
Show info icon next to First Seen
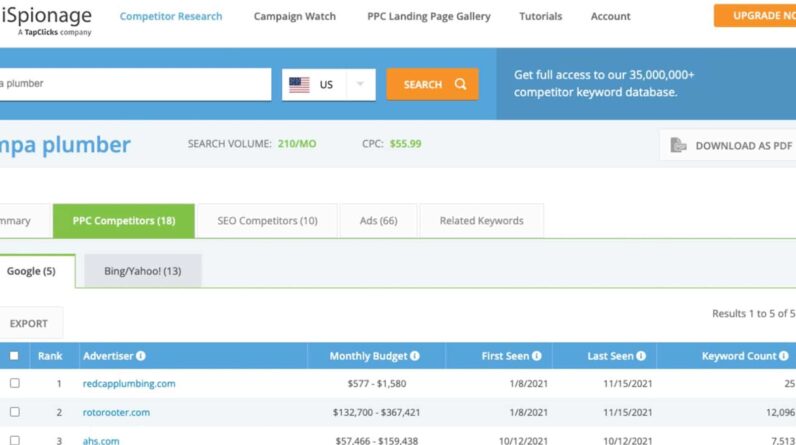tap(537, 356)
